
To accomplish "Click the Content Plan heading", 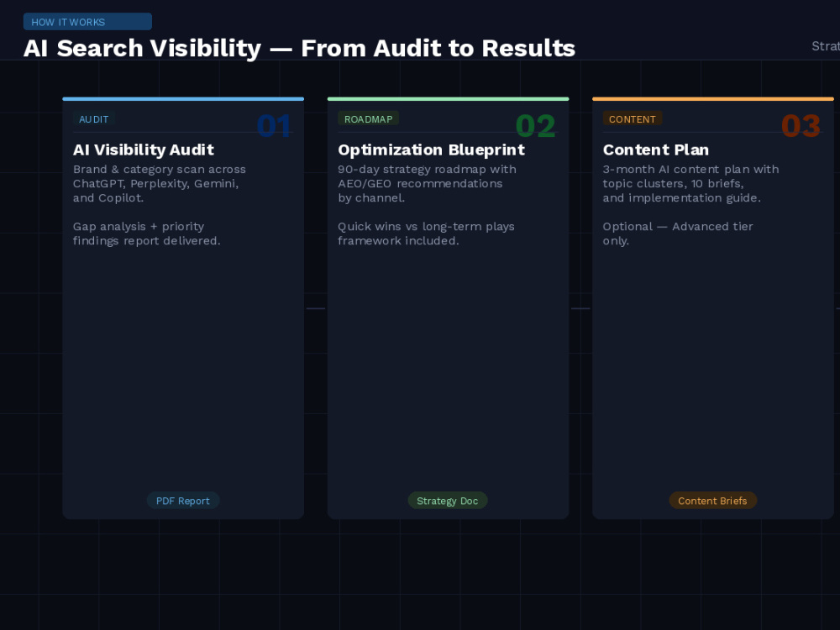I will coord(656,150).
